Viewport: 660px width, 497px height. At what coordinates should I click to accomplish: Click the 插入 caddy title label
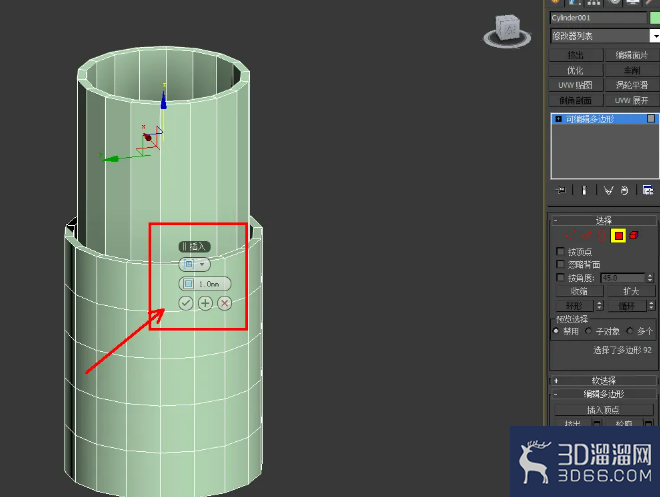[194, 247]
